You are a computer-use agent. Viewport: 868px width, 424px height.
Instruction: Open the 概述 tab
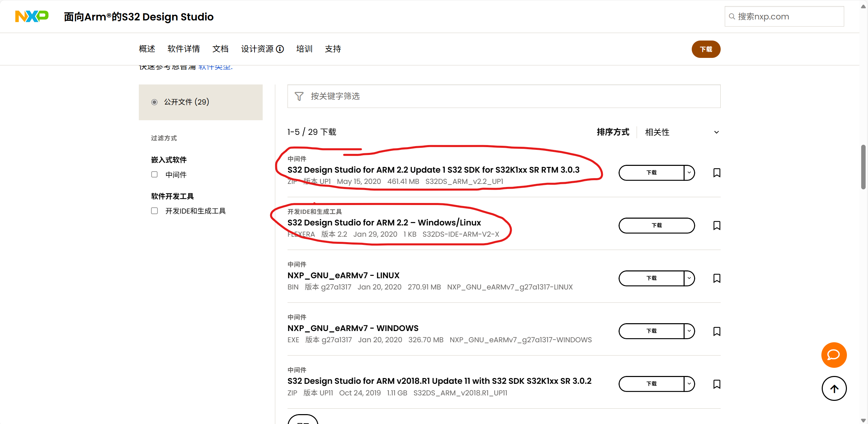pyautogui.click(x=147, y=49)
